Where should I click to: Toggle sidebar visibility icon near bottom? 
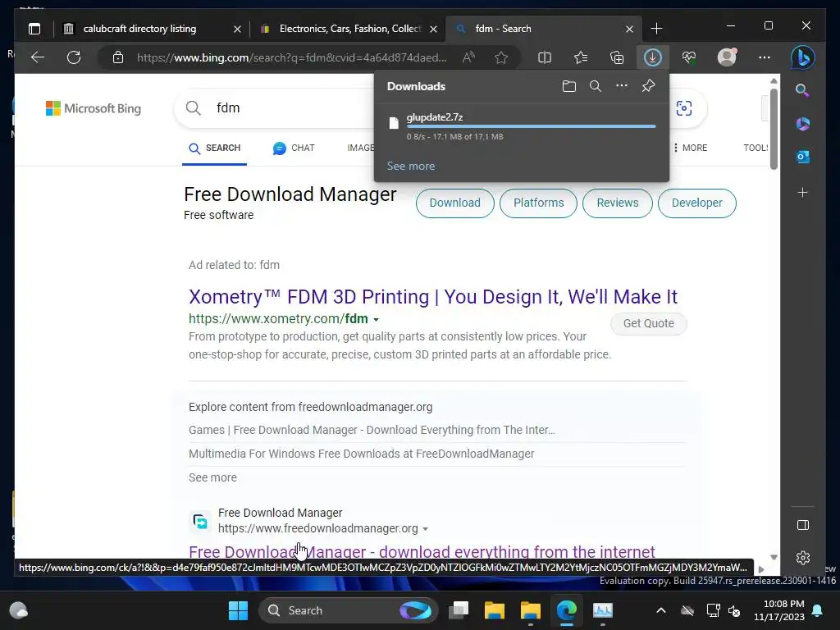(803, 525)
